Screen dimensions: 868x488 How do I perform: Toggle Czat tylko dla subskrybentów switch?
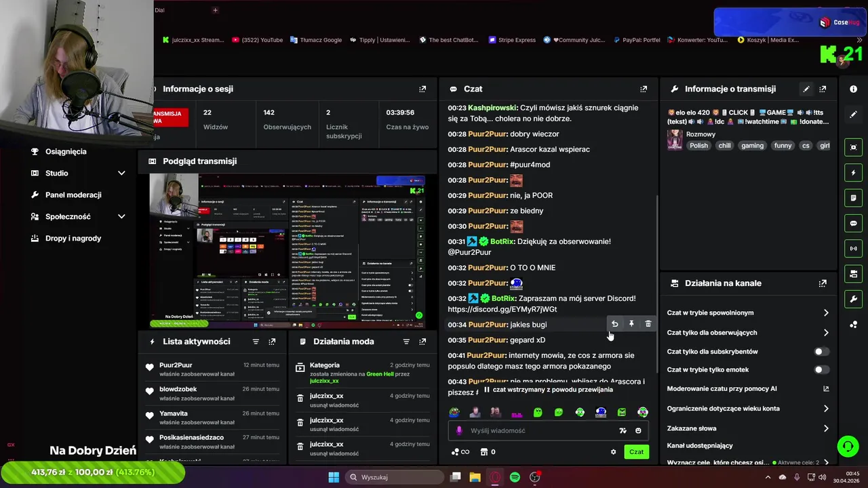click(x=821, y=352)
